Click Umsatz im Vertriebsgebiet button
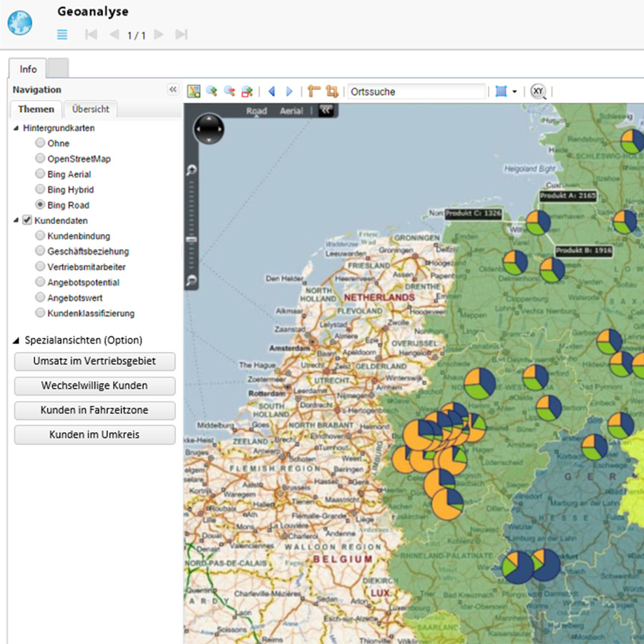 [94, 361]
